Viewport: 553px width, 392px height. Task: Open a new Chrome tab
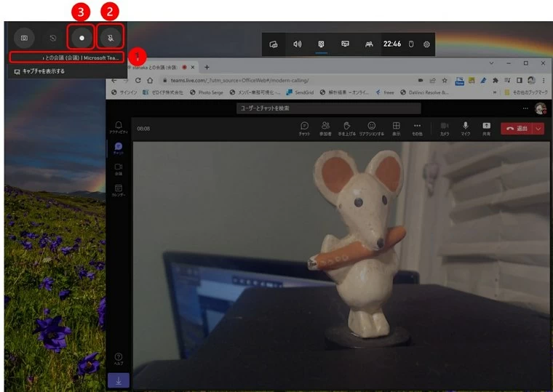(207, 67)
